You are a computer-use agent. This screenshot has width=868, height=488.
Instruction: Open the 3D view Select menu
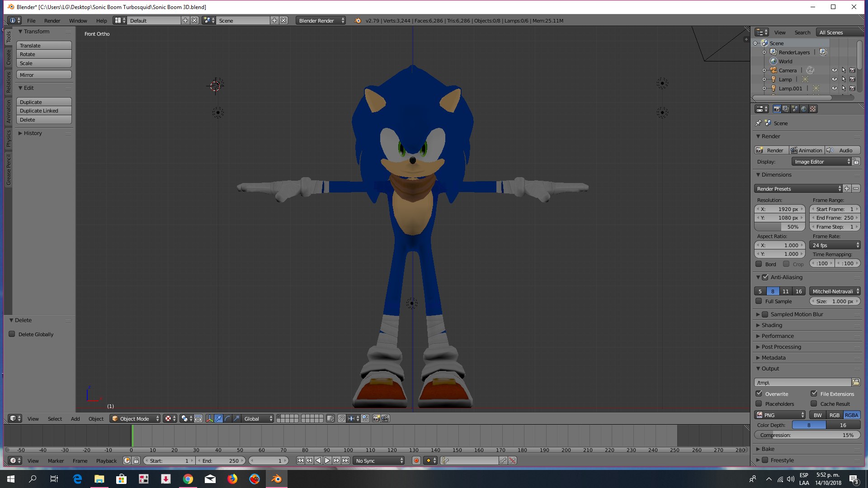point(55,418)
